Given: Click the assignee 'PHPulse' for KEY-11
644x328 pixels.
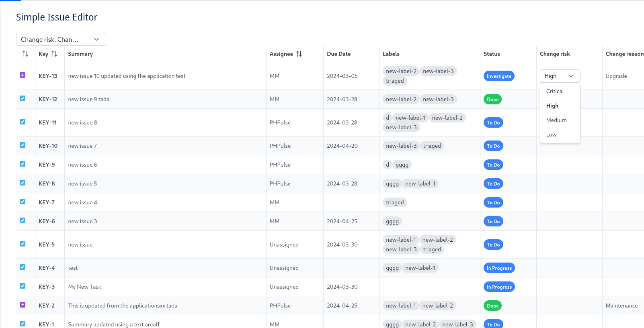Looking at the screenshot, I should pos(280,123).
